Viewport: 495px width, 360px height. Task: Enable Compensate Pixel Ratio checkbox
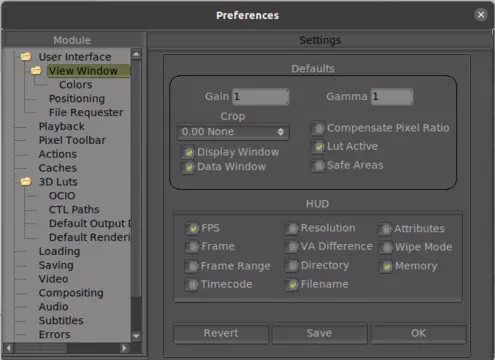318,128
